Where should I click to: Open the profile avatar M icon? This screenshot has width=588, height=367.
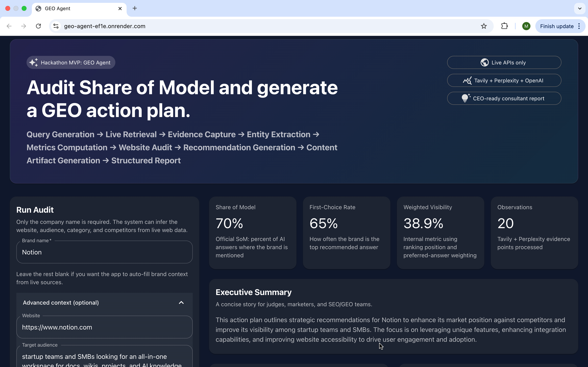coord(526,26)
